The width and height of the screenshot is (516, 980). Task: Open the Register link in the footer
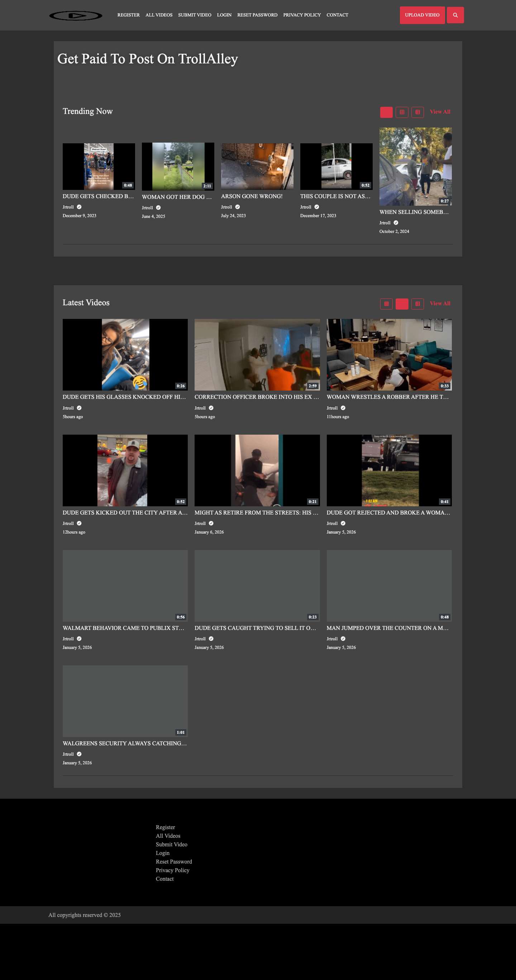point(165,827)
